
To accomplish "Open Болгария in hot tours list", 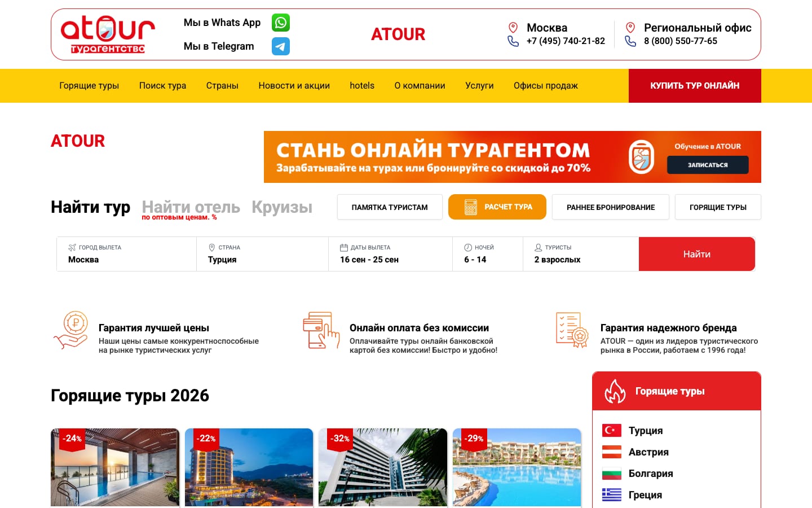I will 651,474.
